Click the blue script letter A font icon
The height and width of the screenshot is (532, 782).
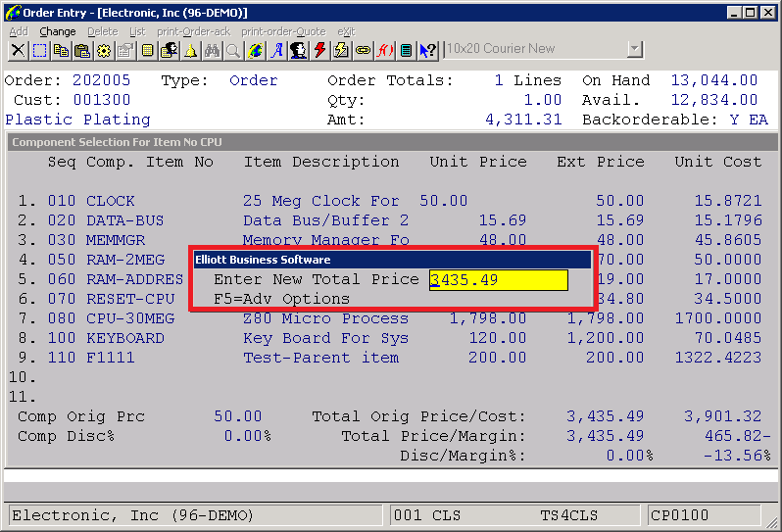point(276,50)
